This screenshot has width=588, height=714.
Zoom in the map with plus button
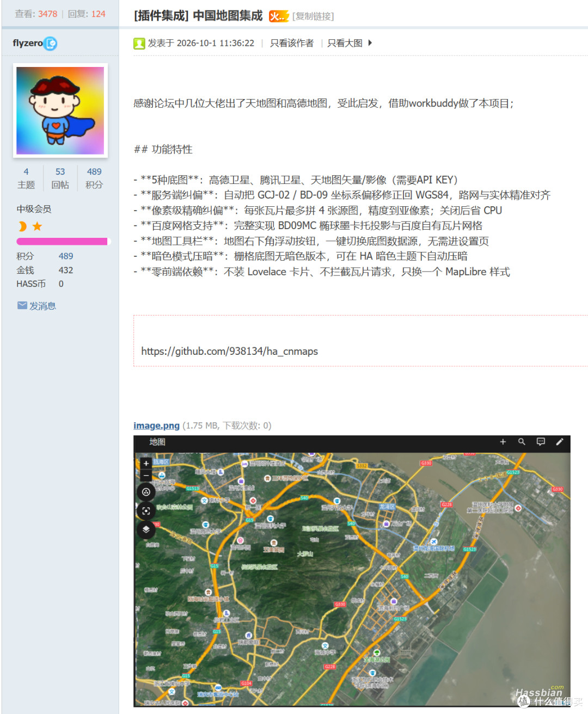(x=146, y=464)
